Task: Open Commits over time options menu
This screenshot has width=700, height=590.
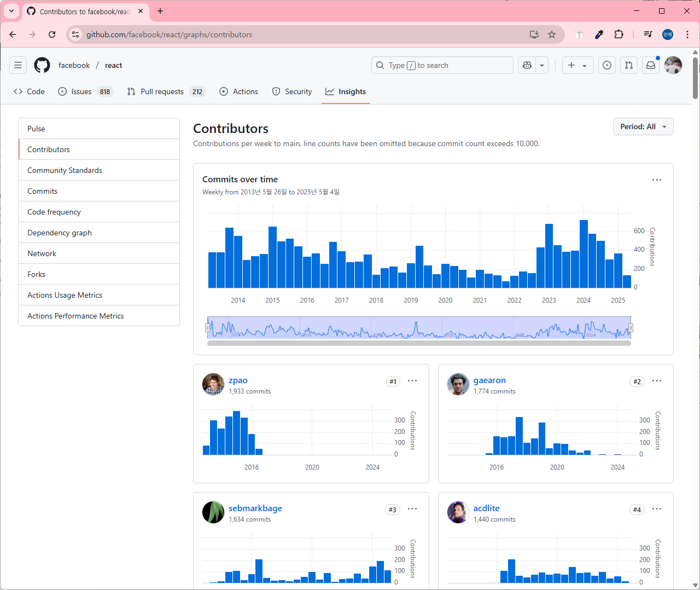Action: point(657,180)
